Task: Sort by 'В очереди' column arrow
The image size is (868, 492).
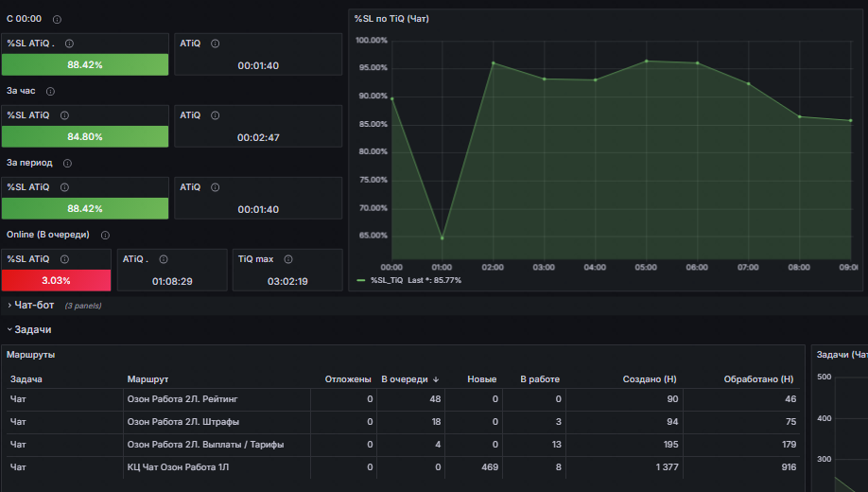Action: (x=436, y=379)
